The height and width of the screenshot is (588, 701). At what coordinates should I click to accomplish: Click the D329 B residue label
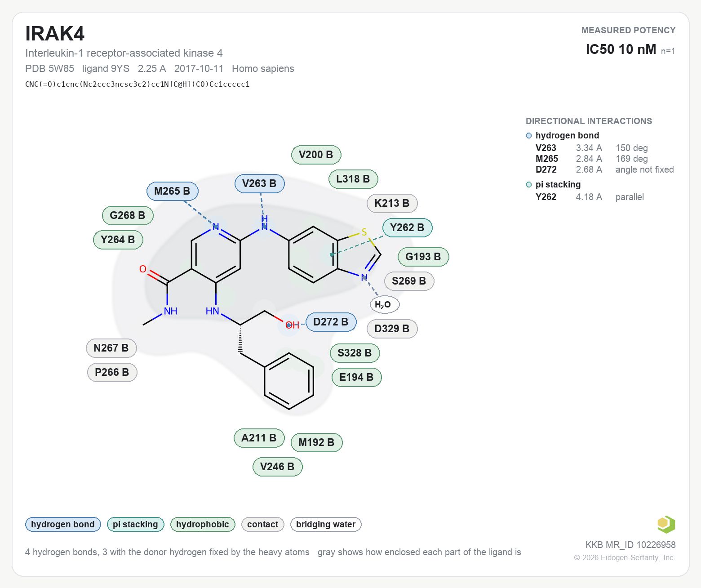tap(392, 329)
